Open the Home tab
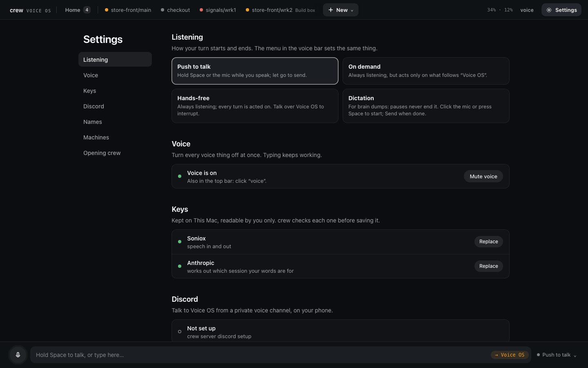 tap(78, 10)
